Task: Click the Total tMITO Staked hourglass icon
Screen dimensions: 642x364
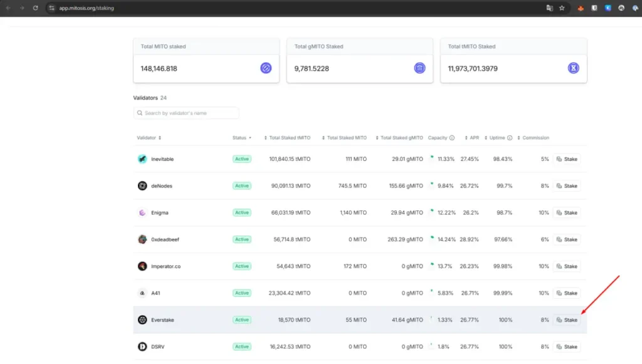Action: (x=573, y=68)
